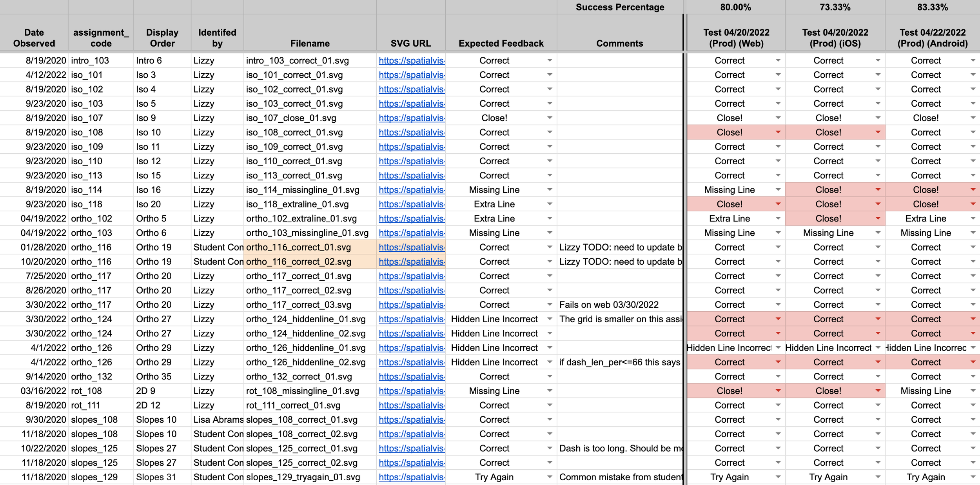Viewport: 980px width, 485px height.
Task: Select the 'Dash is too long' comment cell
Action: tap(620, 449)
